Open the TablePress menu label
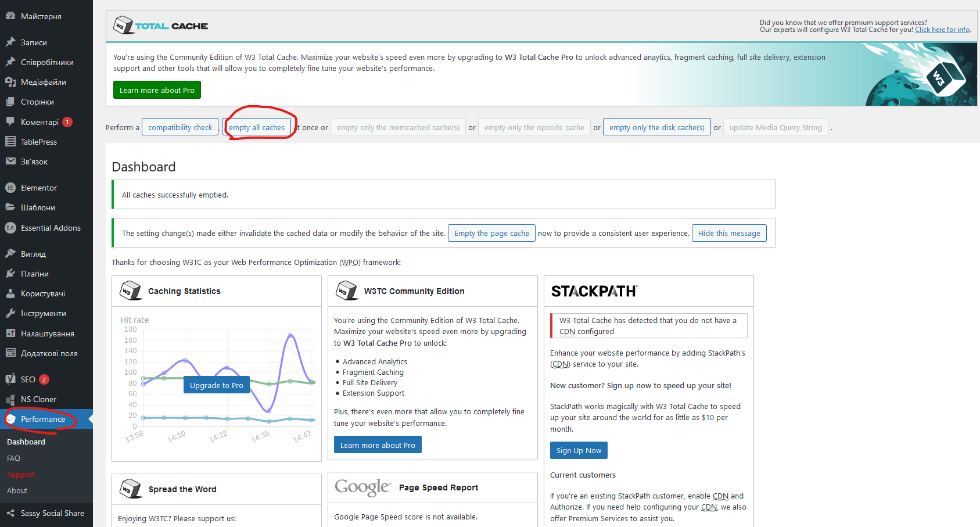Screen dimensions: 980x527 [x=39, y=142]
